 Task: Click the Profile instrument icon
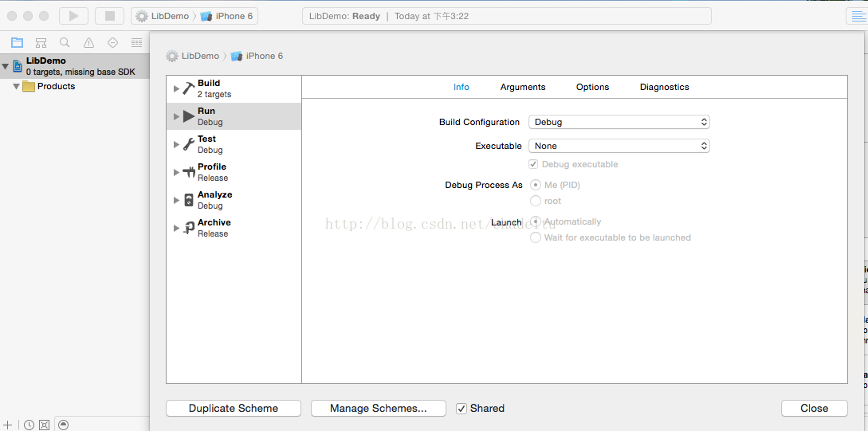pyautogui.click(x=189, y=172)
